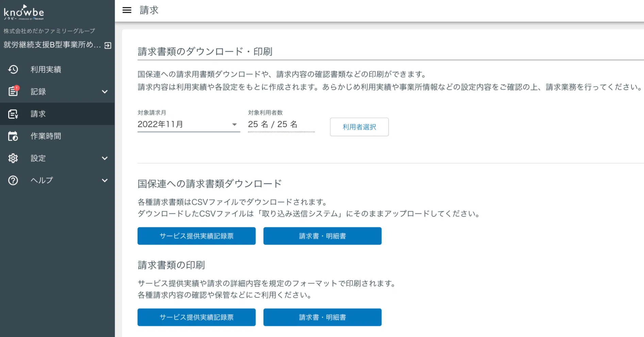Click heading 国保連への請求書類ダウンロード

click(x=210, y=184)
